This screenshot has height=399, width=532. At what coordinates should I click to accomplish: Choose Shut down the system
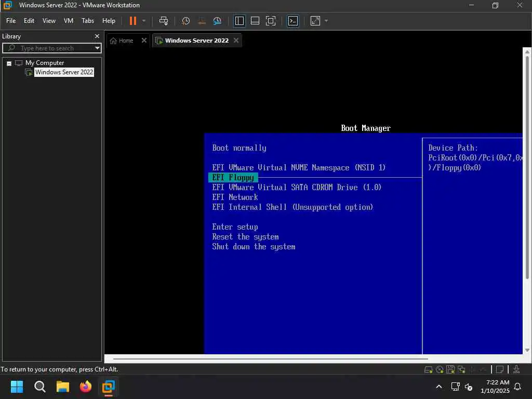coord(254,247)
